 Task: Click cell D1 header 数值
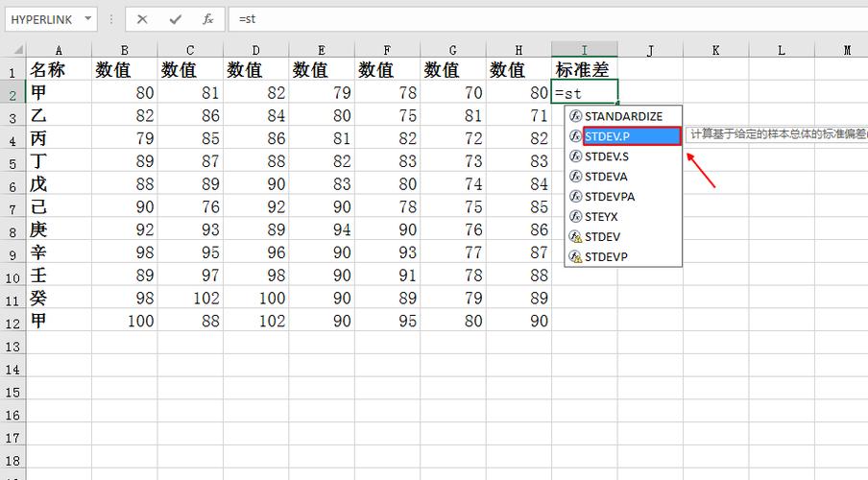[255, 69]
